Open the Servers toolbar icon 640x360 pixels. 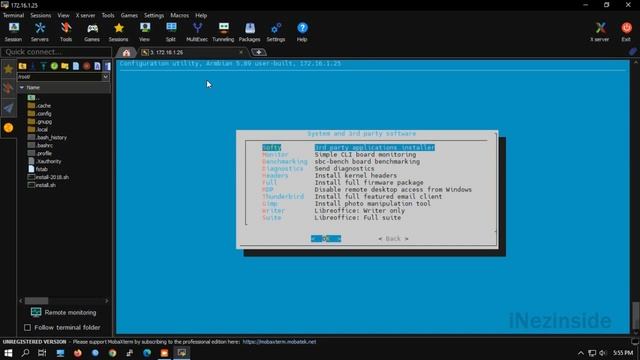(x=40, y=32)
